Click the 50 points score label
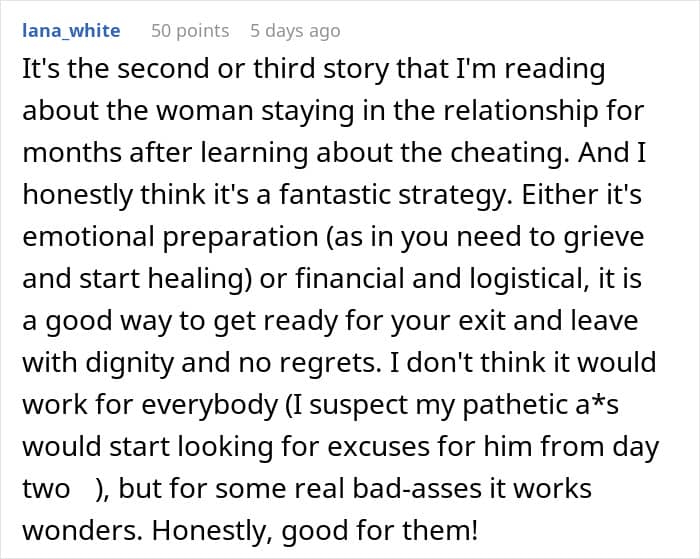Image resolution: width=700 pixels, height=559 pixels. [190, 31]
